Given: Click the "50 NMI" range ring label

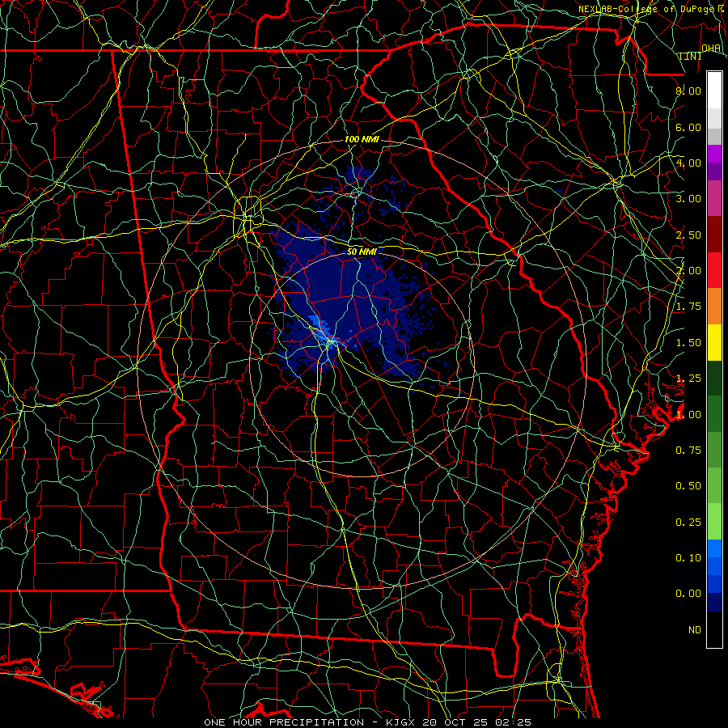Looking at the screenshot, I should [362, 252].
